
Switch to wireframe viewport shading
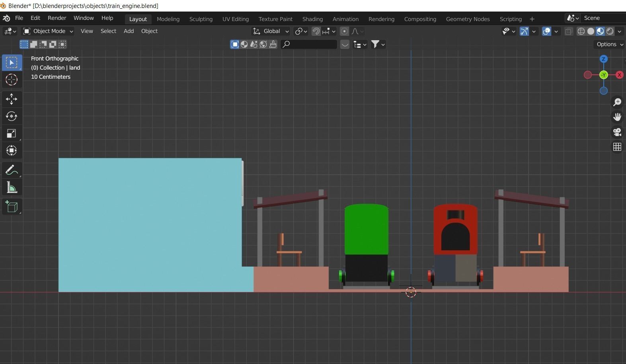(x=581, y=31)
